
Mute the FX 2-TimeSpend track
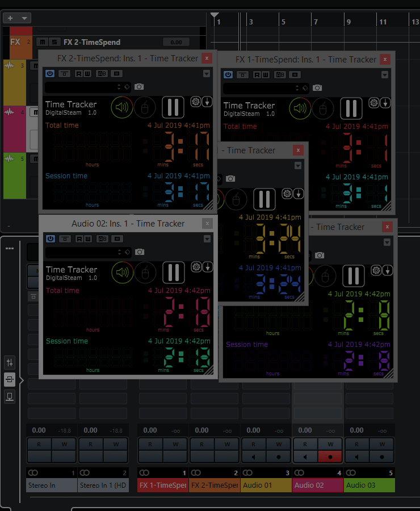[x=43, y=42]
